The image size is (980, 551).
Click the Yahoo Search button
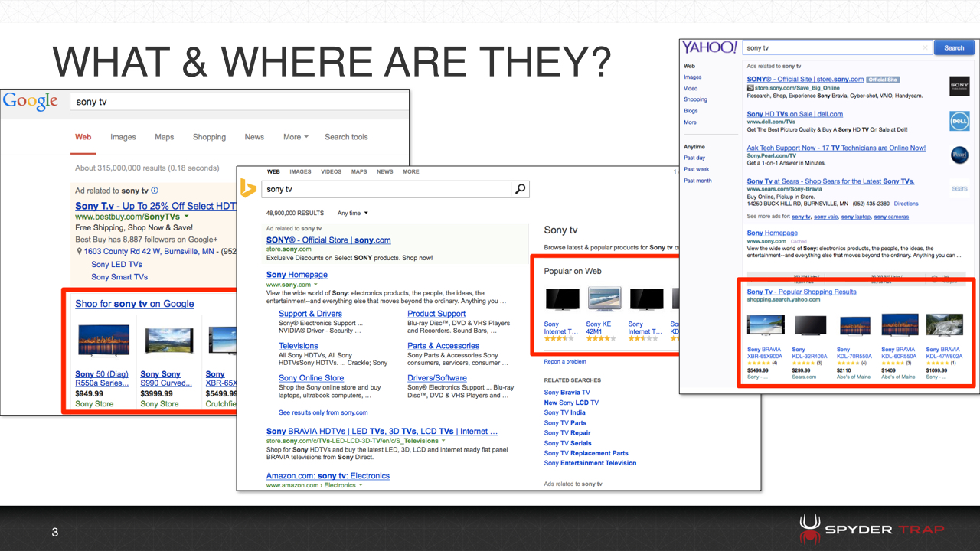pyautogui.click(x=954, y=47)
